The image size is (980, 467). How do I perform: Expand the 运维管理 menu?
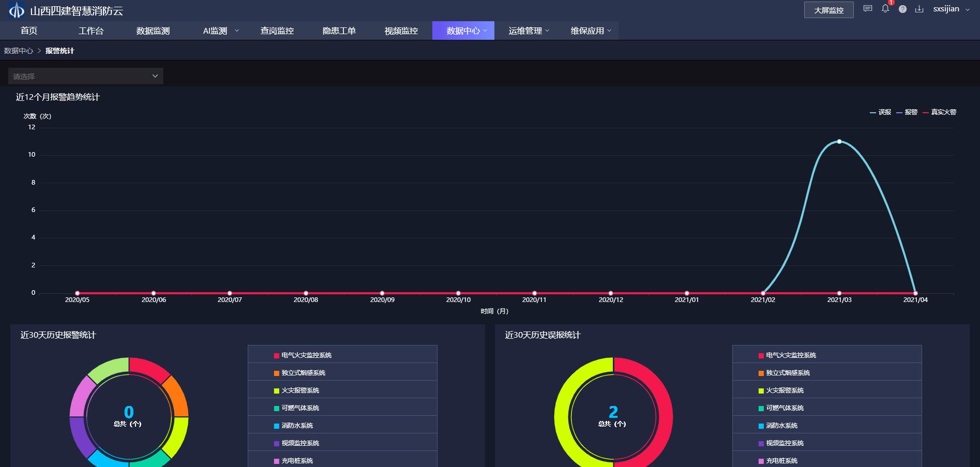[x=529, y=31]
